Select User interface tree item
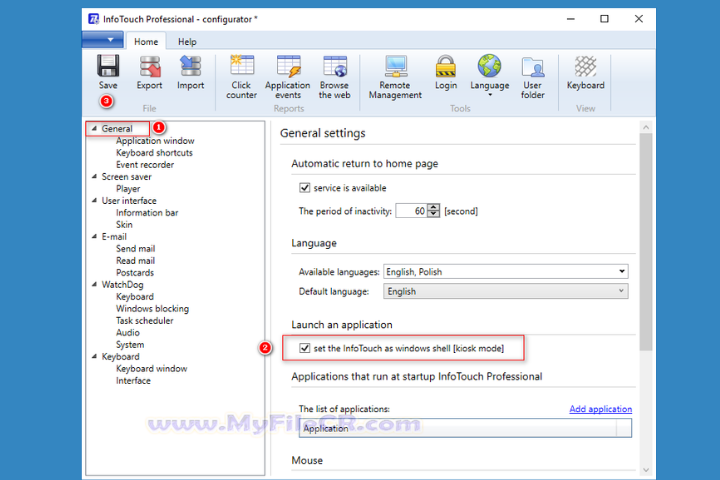720x480 pixels. (x=129, y=200)
